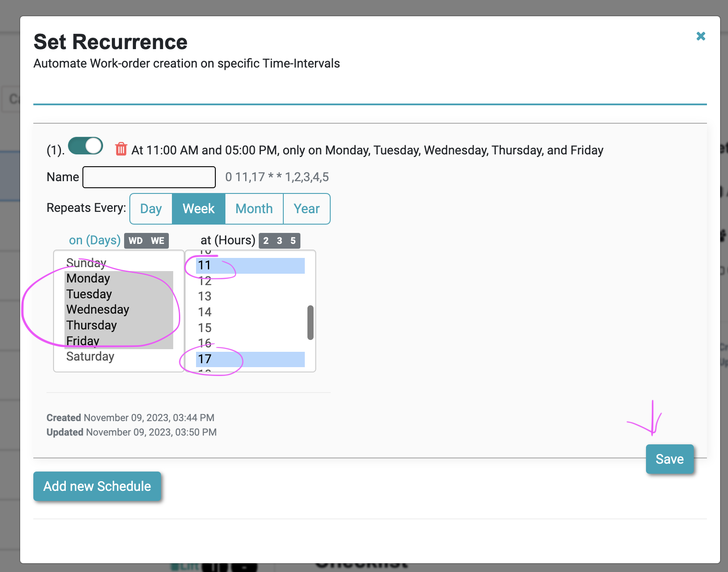Close the Set Recurrence dialog

[x=700, y=36]
